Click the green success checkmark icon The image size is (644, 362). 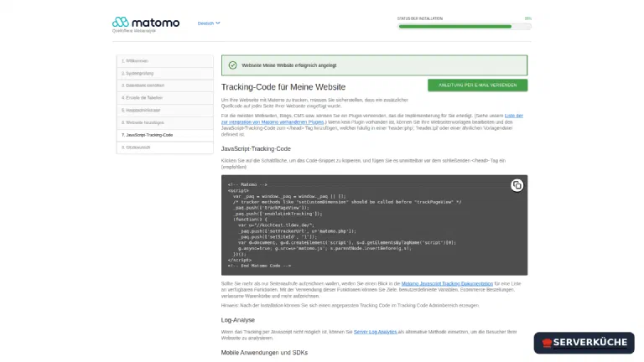(232, 65)
